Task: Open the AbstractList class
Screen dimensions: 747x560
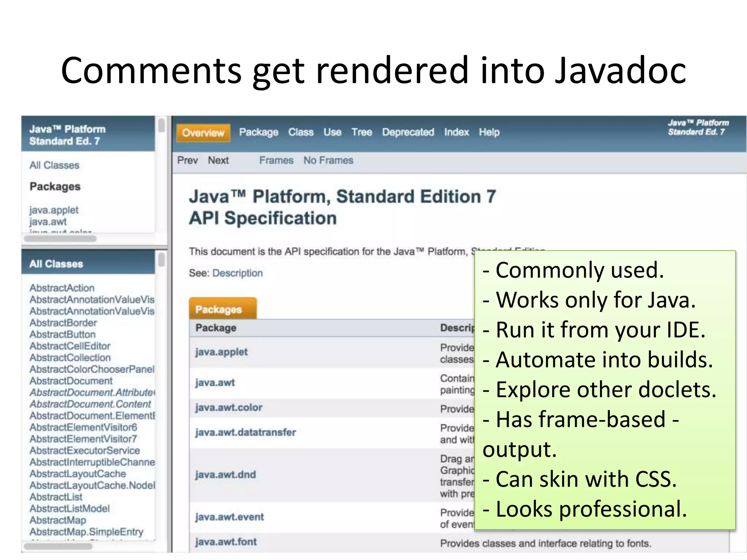Action: coord(56,497)
